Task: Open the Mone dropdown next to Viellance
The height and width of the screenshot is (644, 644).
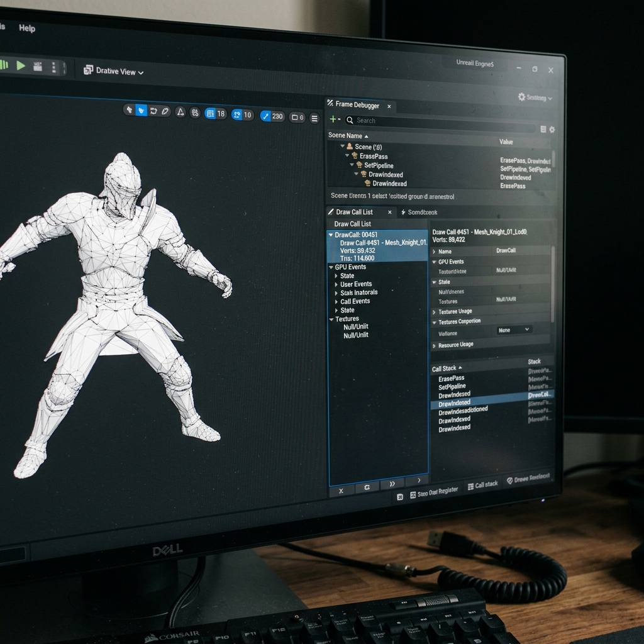Action: coord(514,330)
